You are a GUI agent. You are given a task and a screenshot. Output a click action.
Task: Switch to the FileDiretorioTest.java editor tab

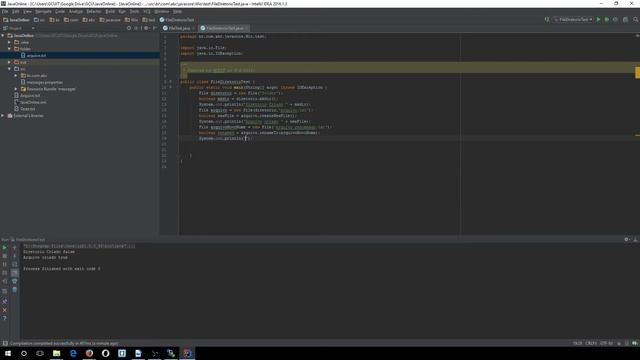(x=224, y=28)
